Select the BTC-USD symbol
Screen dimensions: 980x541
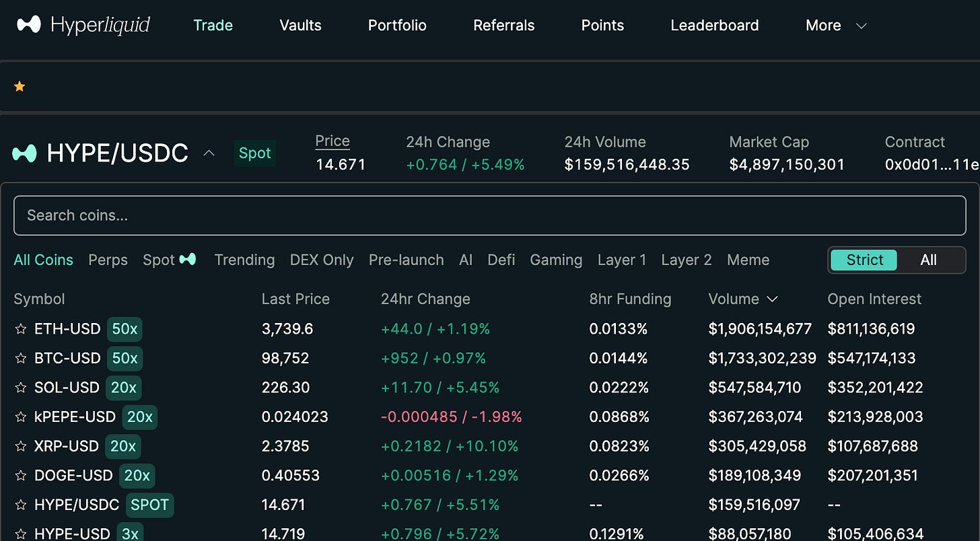point(67,358)
